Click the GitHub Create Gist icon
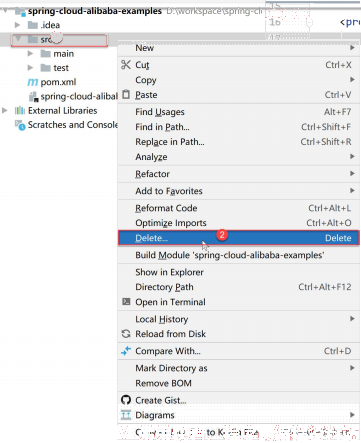 tap(126, 400)
